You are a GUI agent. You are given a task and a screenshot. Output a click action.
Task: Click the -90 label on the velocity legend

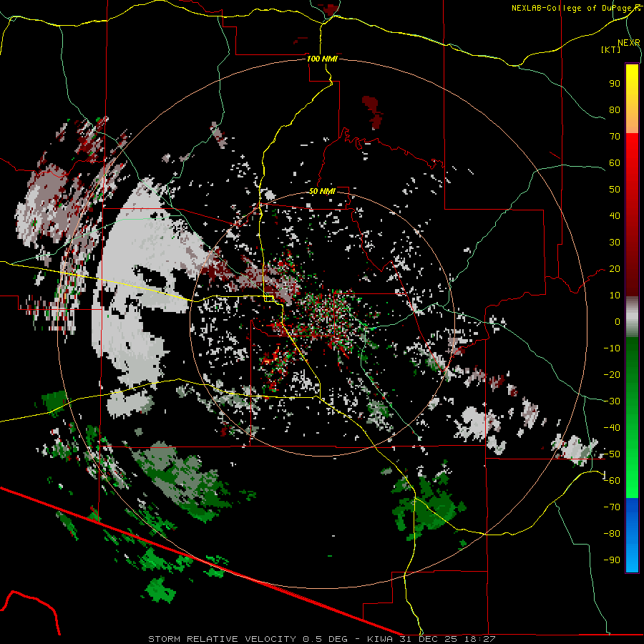[612, 560]
